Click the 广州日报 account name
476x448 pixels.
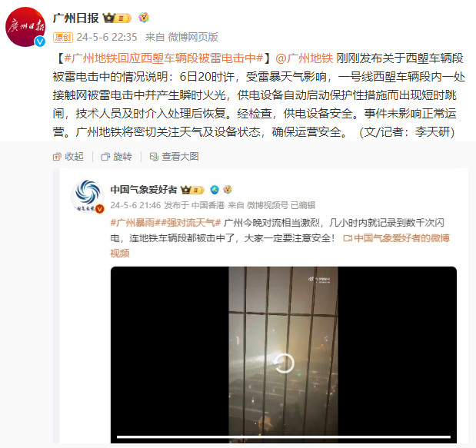pos(75,18)
